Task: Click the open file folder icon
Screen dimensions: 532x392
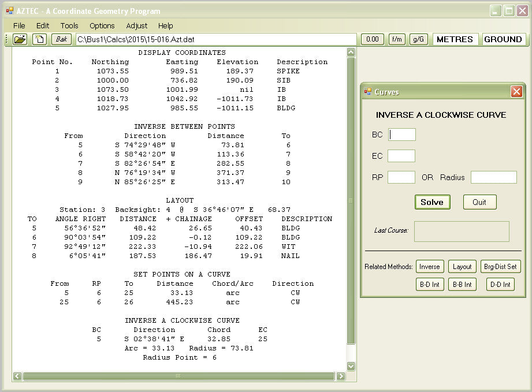Action: coord(20,39)
